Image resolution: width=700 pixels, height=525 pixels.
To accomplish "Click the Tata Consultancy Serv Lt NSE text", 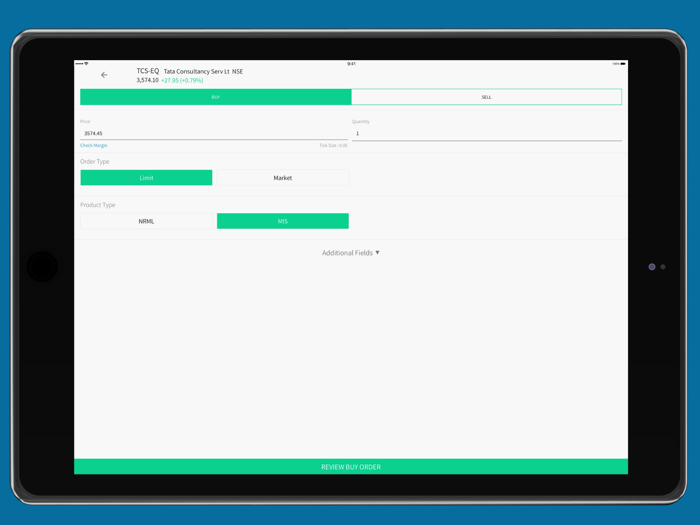I will [203, 71].
